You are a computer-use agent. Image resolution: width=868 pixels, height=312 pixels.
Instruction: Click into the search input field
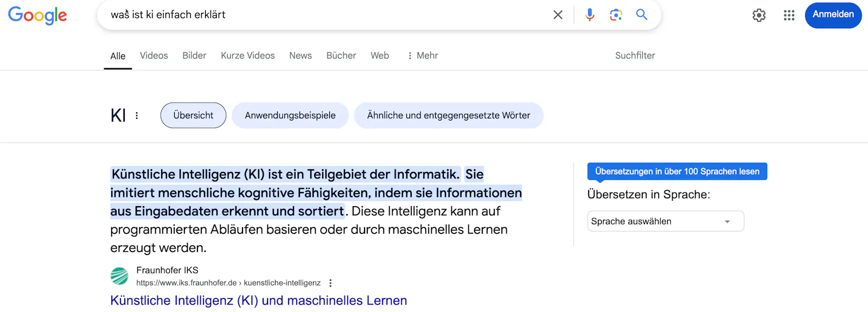pyautogui.click(x=325, y=15)
